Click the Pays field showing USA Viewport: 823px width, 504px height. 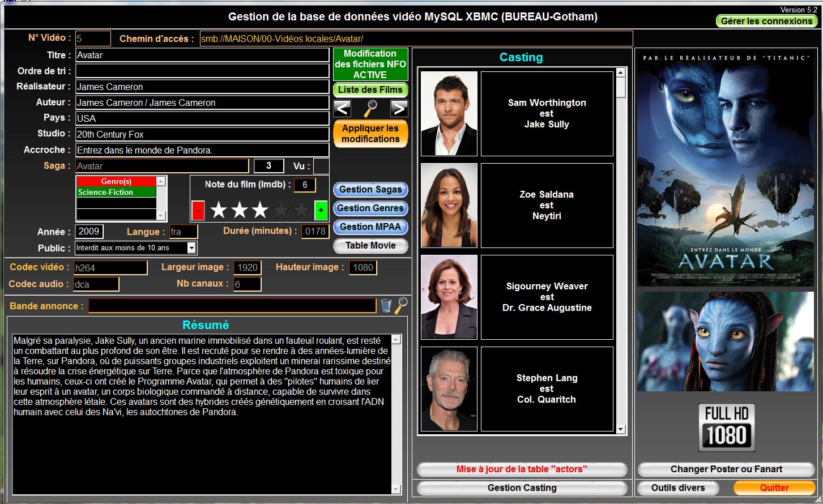tap(202, 118)
